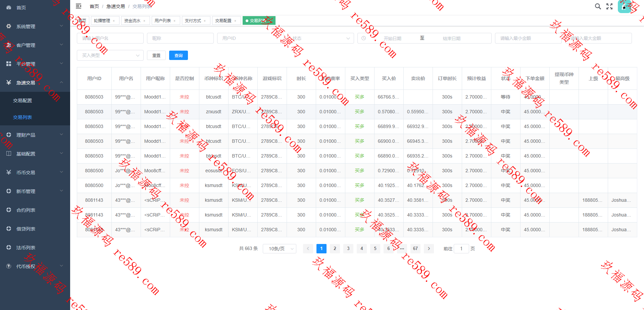The image size is (644, 310).
Task: Close the 资金流水 tab
Action: point(144,21)
